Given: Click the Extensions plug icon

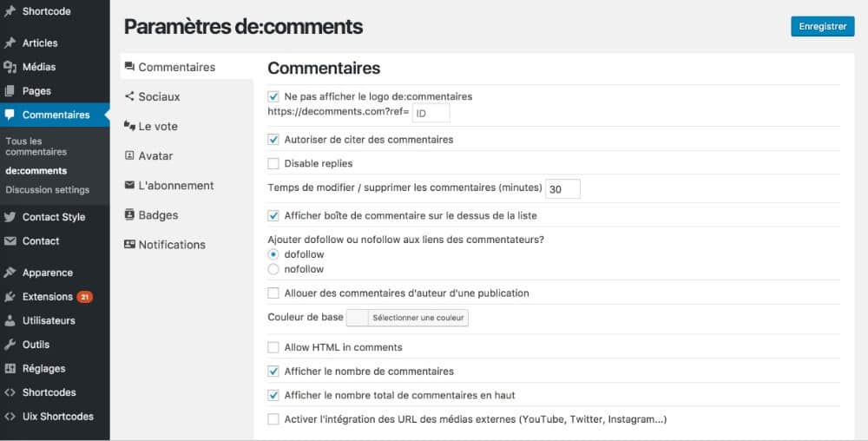Looking at the screenshot, I should 10,297.
